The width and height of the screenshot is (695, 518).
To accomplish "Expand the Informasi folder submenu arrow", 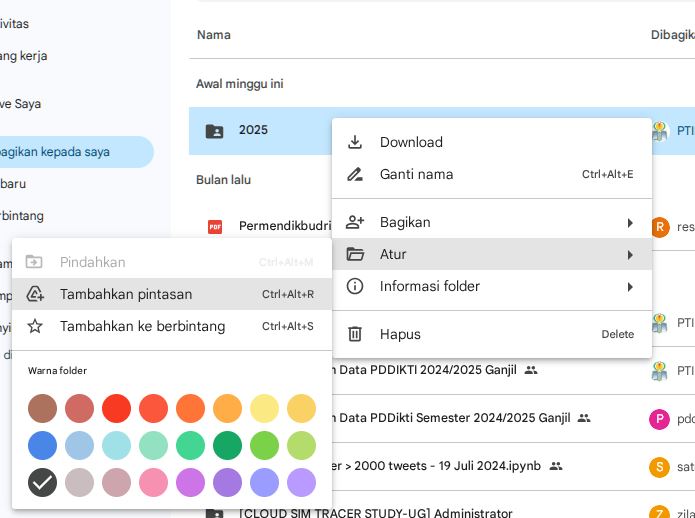I will coord(630,286).
